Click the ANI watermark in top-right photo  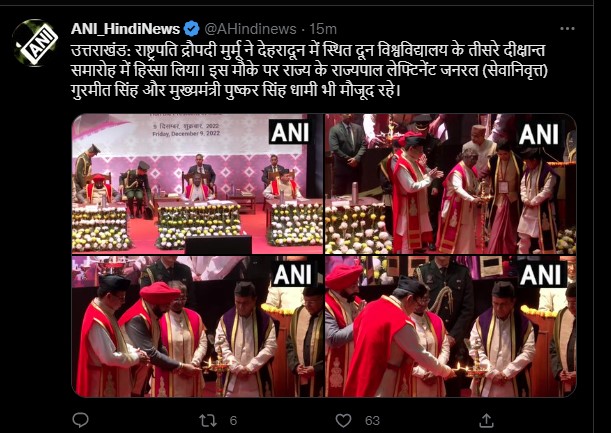(539, 134)
